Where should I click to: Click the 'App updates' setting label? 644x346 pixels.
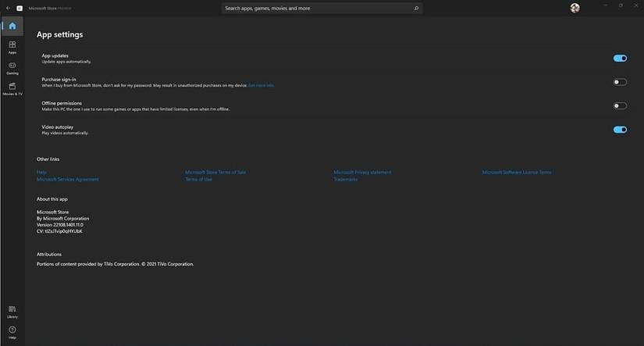(x=55, y=55)
